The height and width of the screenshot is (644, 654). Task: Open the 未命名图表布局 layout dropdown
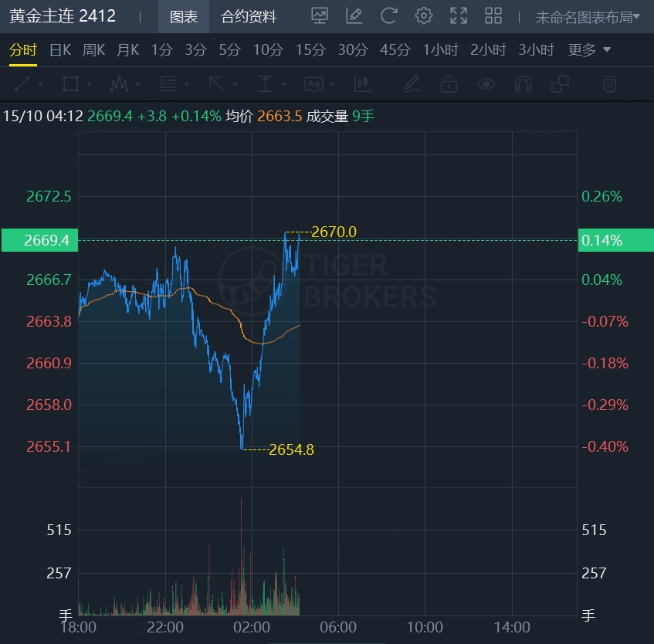[588, 17]
